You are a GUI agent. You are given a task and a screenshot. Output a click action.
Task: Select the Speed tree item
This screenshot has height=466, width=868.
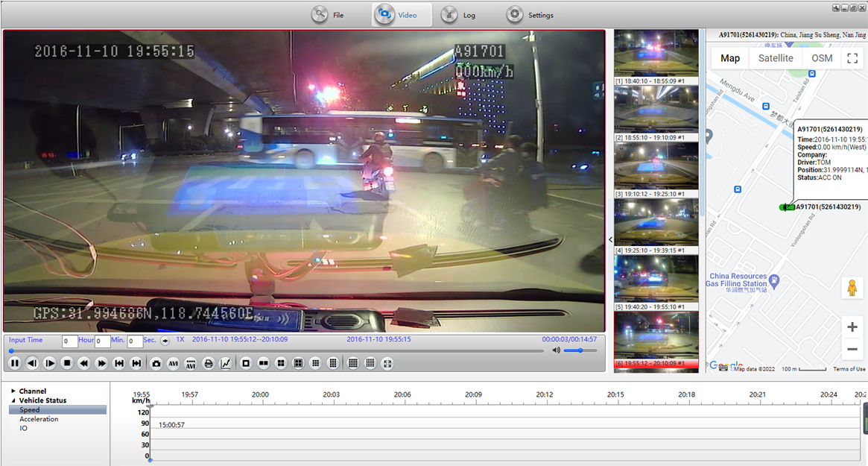click(x=57, y=410)
